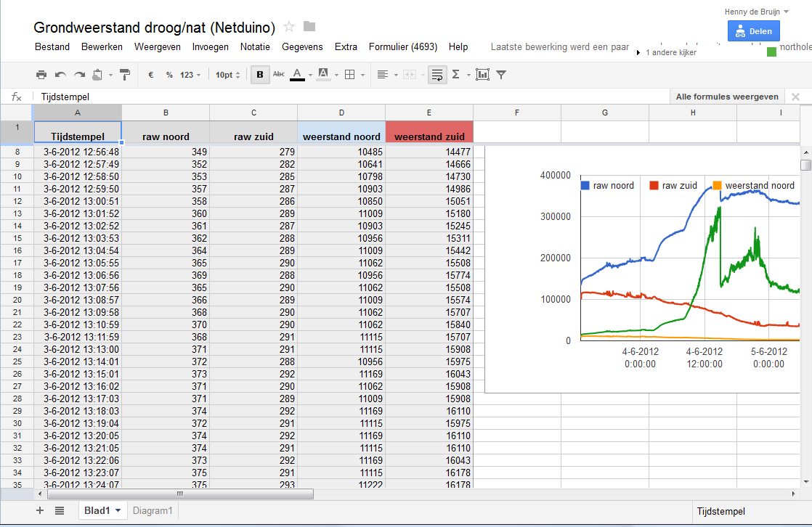Select the Print icon
Viewport: 812px width, 527px height.
[41, 74]
